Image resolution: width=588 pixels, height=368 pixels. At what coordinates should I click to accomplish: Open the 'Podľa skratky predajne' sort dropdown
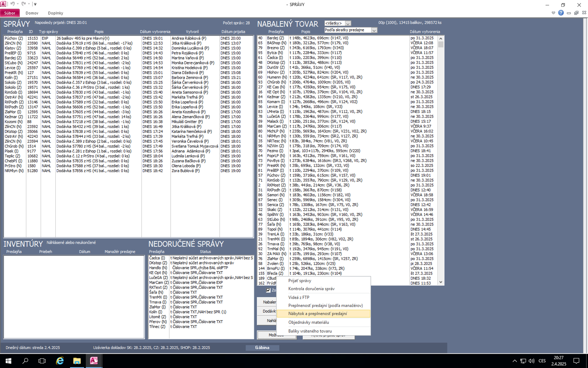point(374,30)
